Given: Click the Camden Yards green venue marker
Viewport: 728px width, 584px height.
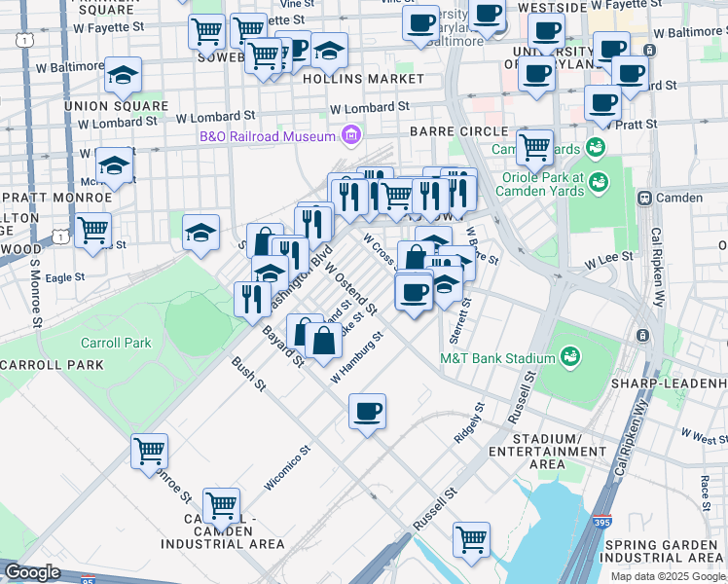Looking at the screenshot, I should [x=595, y=148].
